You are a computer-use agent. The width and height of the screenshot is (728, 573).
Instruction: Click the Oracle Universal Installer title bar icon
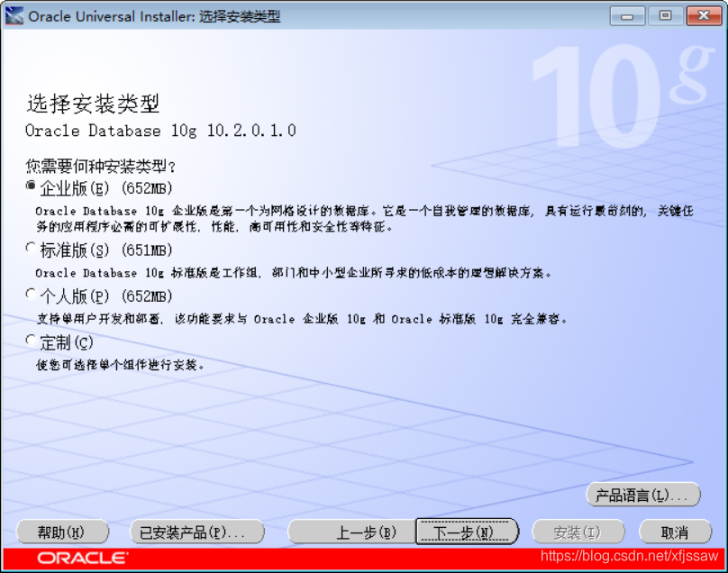[14, 16]
